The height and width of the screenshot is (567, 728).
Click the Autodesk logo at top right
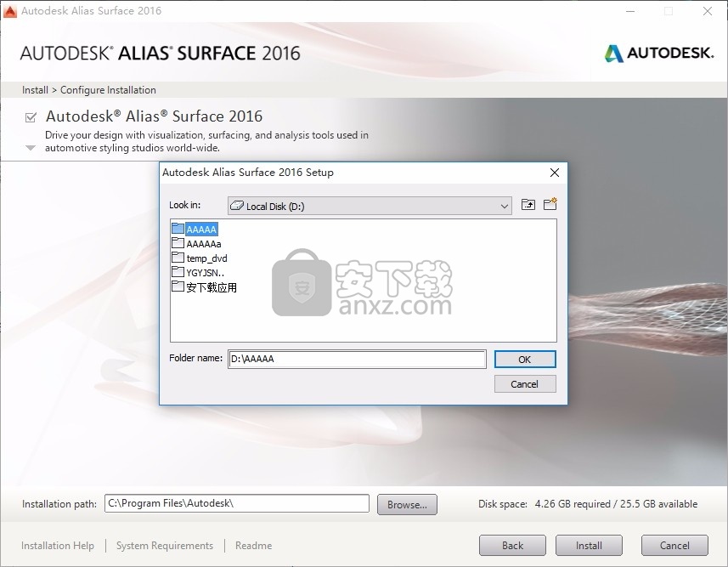point(659,54)
